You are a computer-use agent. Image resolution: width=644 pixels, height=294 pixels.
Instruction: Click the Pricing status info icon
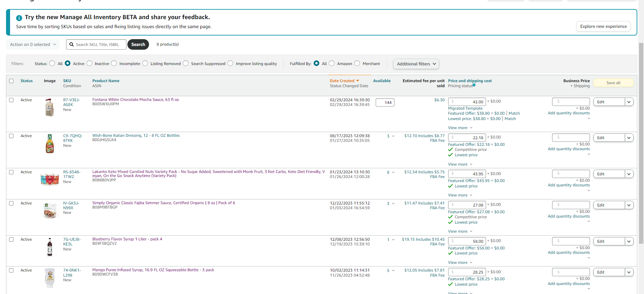(x=474, y=85)
